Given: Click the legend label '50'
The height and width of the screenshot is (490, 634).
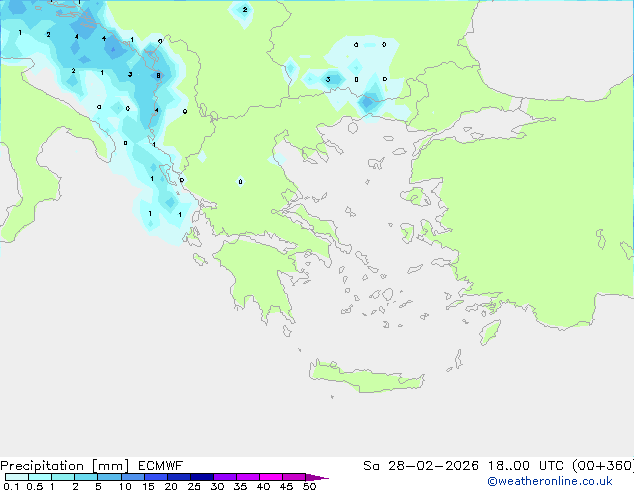Looking at the screenshot, I should 310,486.
